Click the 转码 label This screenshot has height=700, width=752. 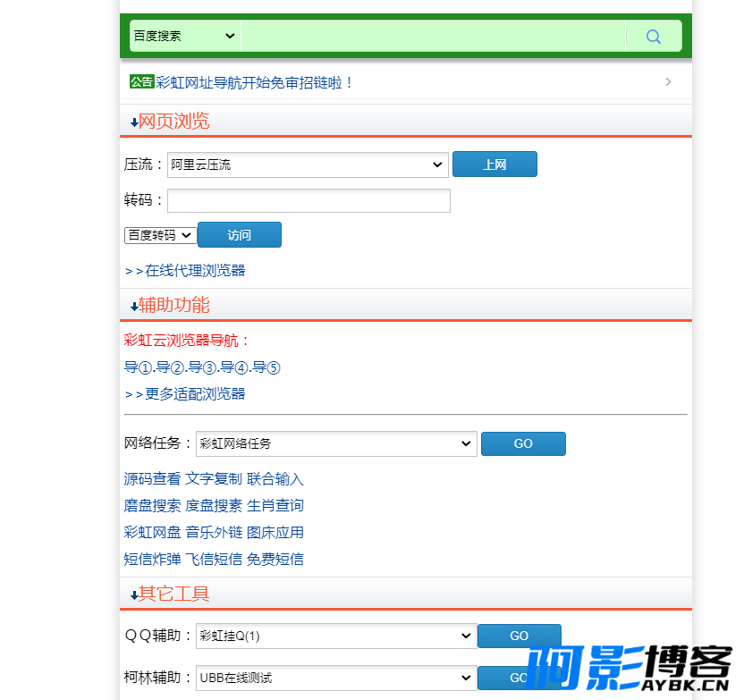click(144, 199)
